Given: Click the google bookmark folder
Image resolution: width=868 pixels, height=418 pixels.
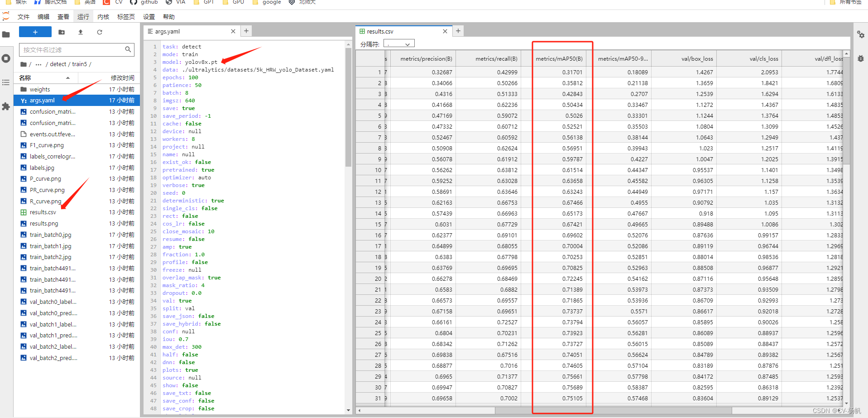Looking at the screenshot, I should 267,2.
